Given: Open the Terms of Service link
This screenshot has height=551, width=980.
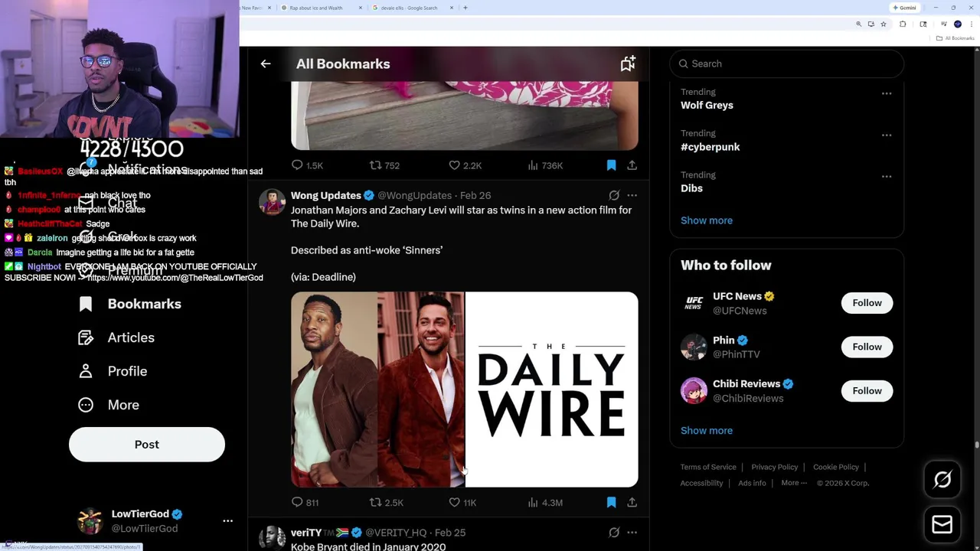Looking at the screenshot, I should coord(708,467).
